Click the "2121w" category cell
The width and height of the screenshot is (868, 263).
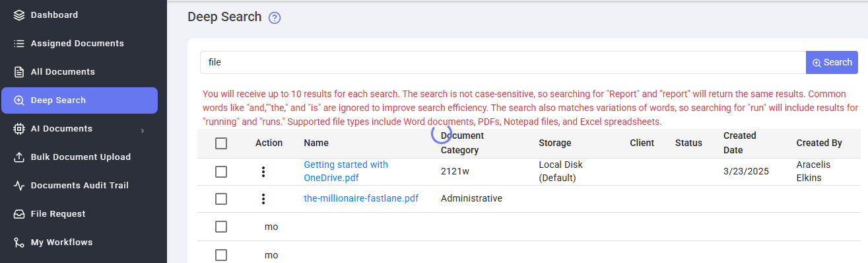tap(454, 171)
